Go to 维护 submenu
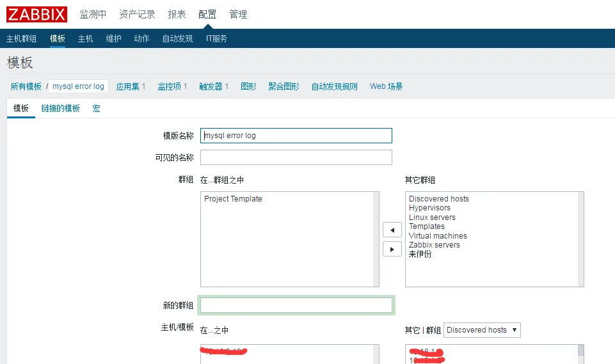The height and width of the screenshot is (364, 615). (x=113, y=38)
